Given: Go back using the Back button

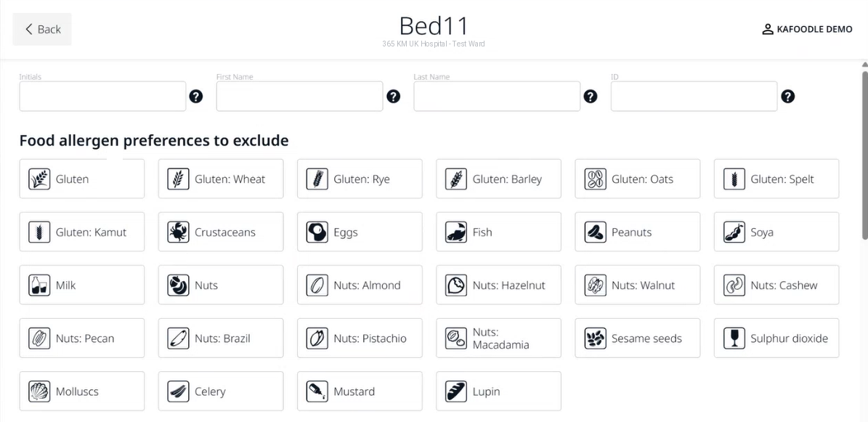Looking at the screenshot, I should point(42,29).
